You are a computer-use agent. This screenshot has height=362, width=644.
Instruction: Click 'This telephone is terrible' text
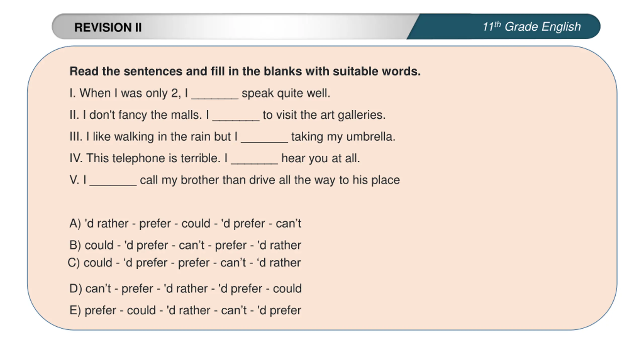[x=153, y=159]
